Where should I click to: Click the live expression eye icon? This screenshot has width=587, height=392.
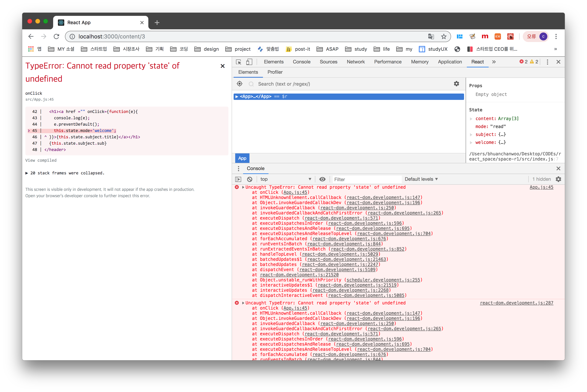pos(322,179)
